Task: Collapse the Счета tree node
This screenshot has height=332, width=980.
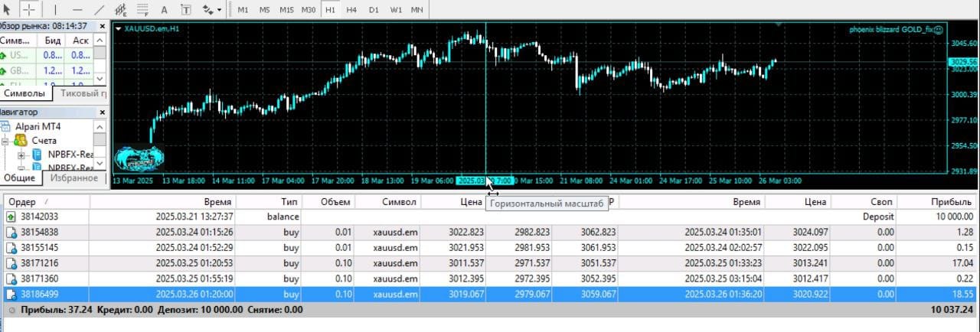Action: pos(5,141)
